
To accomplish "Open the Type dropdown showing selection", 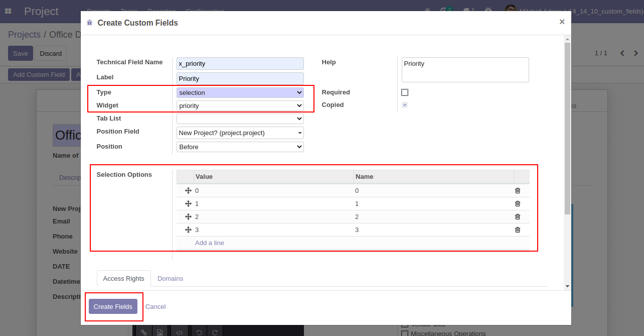I will click(x=240, y=92).
